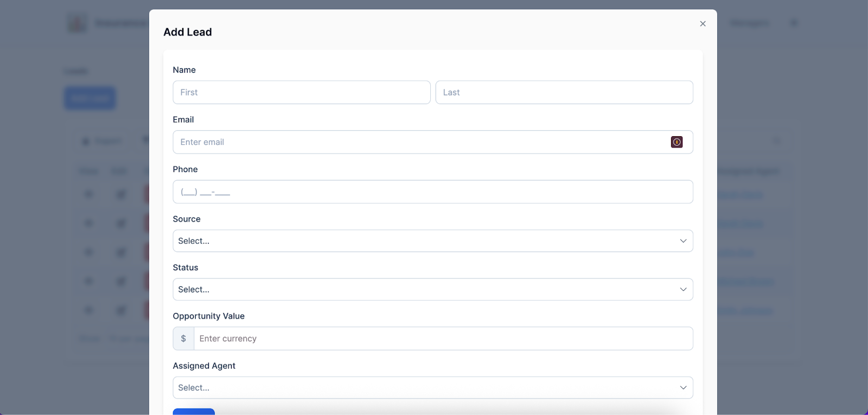The image size is (868, 415).
Task: Focus the First name input field
Action: pyautogui.click(x=301, y=92)
